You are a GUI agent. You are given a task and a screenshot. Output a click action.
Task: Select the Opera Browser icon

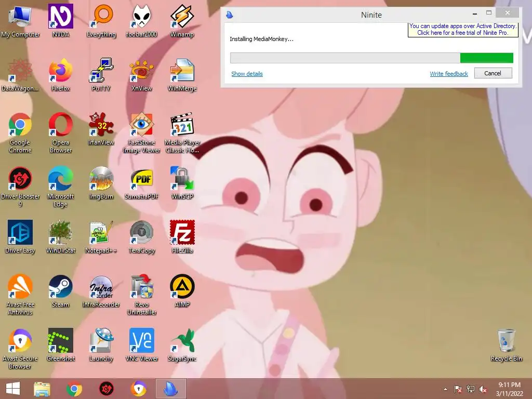pyautogui.click(x=61, y=133)
